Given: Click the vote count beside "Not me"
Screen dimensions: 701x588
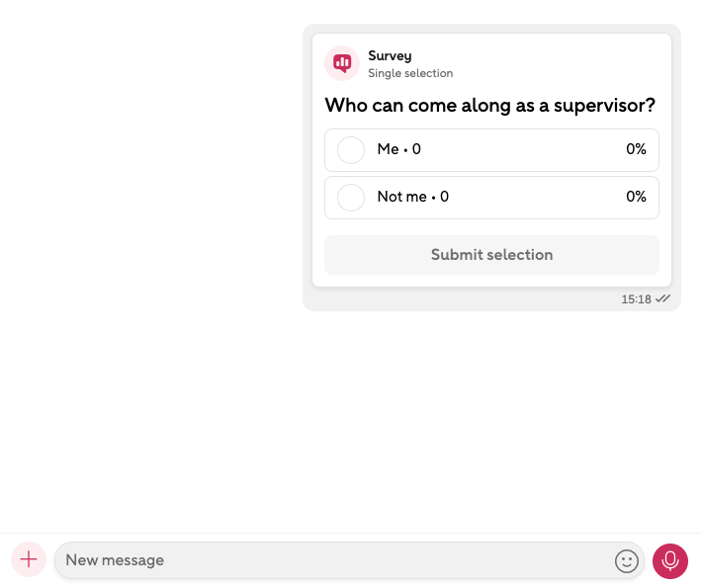Looking at the screenshot, I should coord(444,198).
